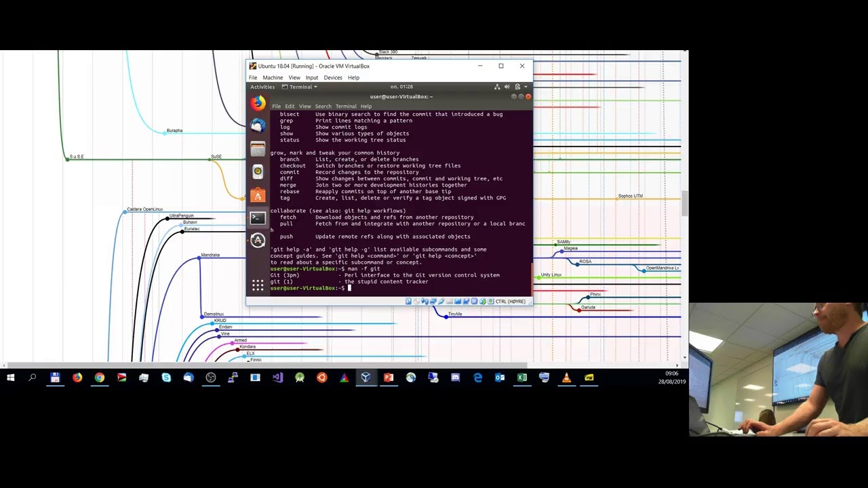Click the Sophos UTM label in chart

pos(630,196)
